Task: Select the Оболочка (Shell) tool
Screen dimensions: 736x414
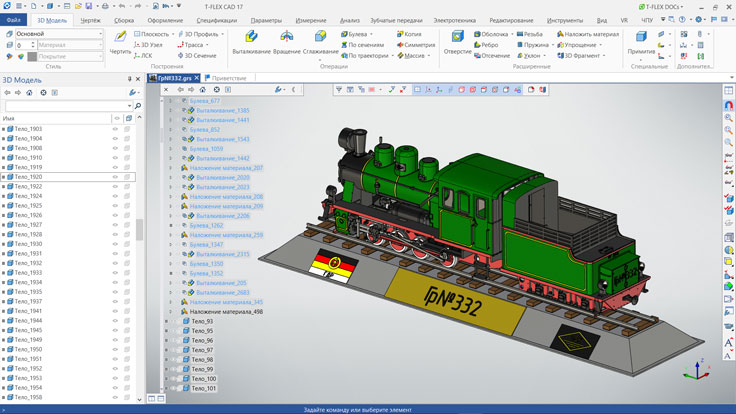Action: coord(492,33)
